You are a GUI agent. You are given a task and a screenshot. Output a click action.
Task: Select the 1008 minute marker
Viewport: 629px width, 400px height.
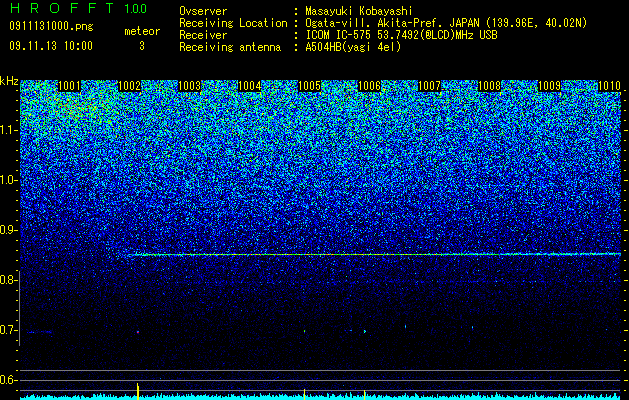(489, 86)
